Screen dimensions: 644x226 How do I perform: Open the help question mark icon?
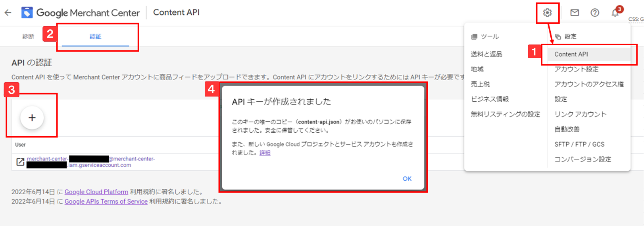click(595, 13)
